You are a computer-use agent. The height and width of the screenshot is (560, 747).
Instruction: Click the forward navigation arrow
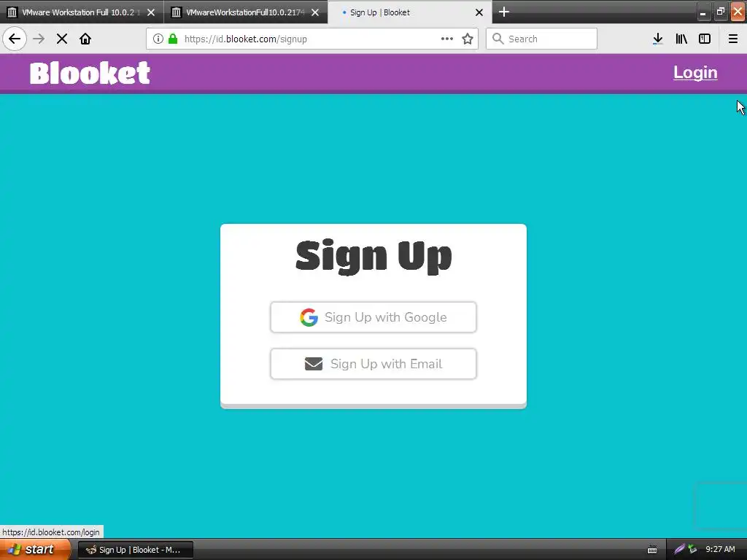(x=39, y=39)
